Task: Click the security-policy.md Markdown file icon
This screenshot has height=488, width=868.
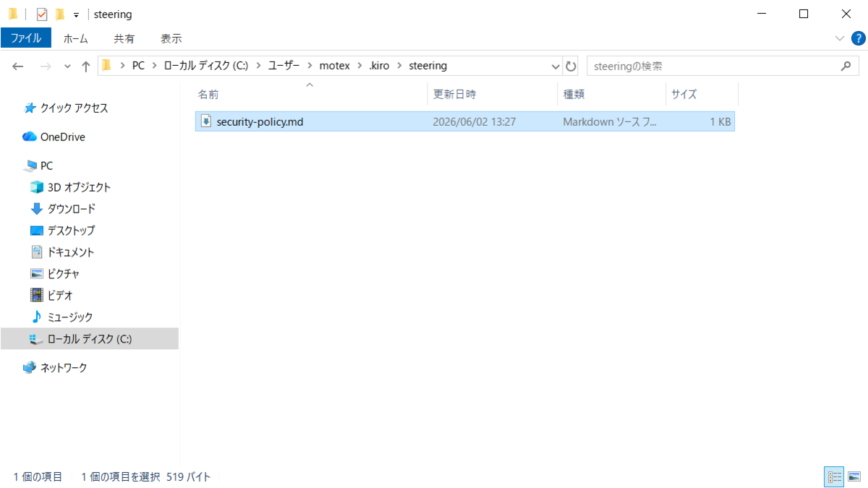Action: pos(205,121)
